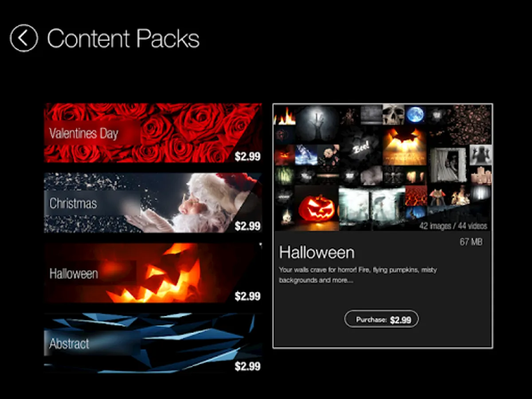532x399 pixels.
Task: Tap the $2.99 price on Abstract banner
Action: pyautogui.click(x=247, y=366)
